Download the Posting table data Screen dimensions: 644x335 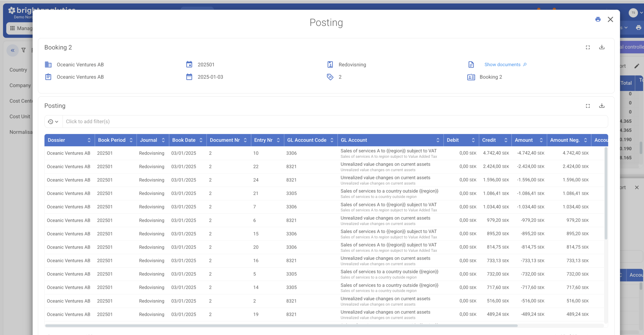602,106
